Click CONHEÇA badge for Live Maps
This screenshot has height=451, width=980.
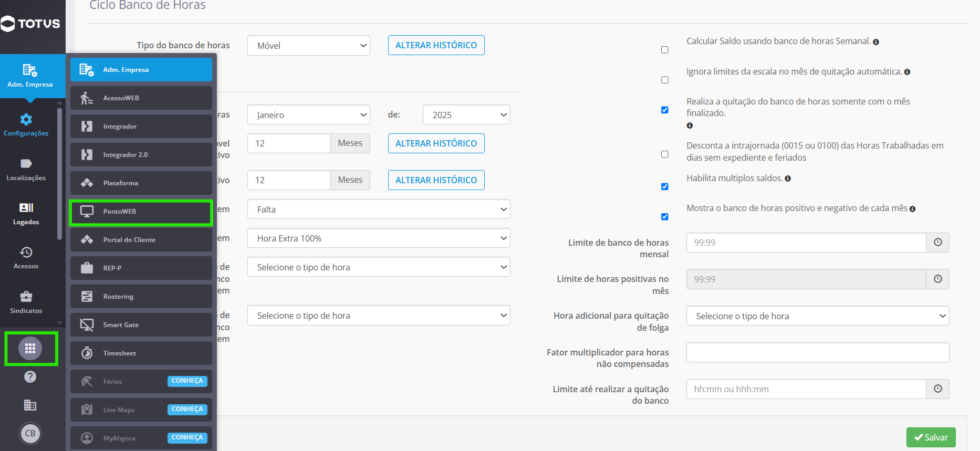(x=187, y=410)
